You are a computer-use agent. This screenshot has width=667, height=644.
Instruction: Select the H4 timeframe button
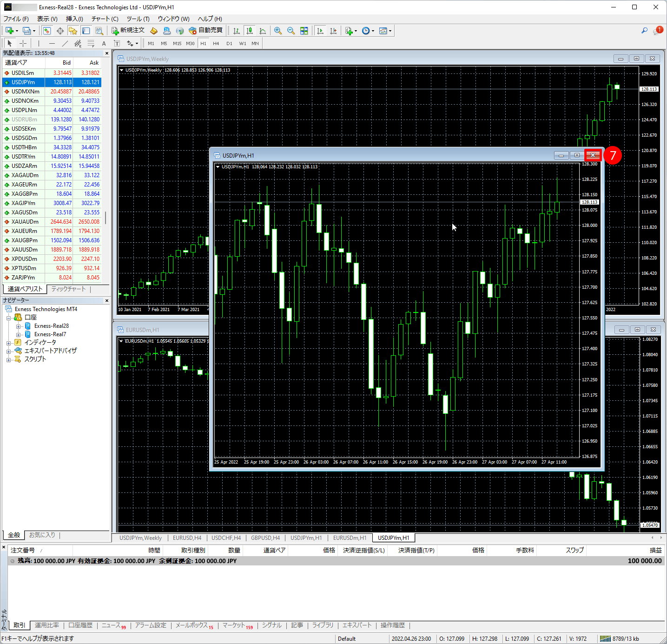(x=216, y=43)
